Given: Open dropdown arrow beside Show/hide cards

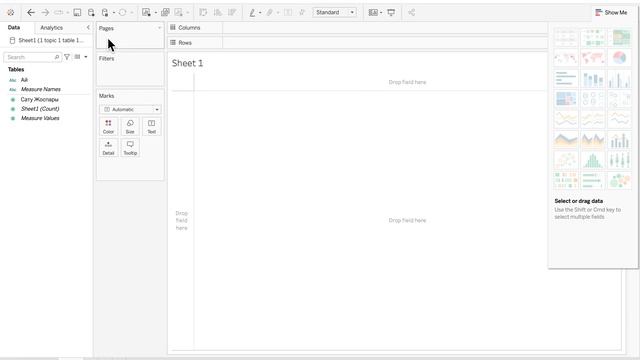Looking at the screenshot, I should tap(381, 13).
